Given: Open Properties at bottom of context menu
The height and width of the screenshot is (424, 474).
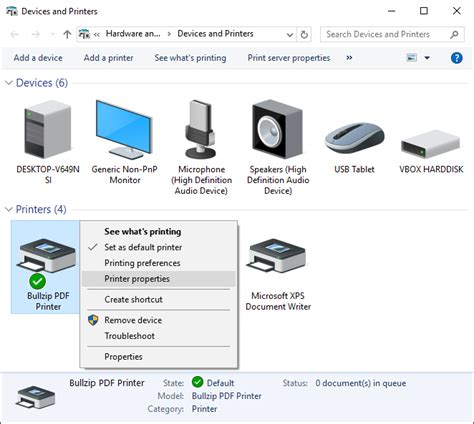Looking at the screenshot, I should click(x=159, y=357).
